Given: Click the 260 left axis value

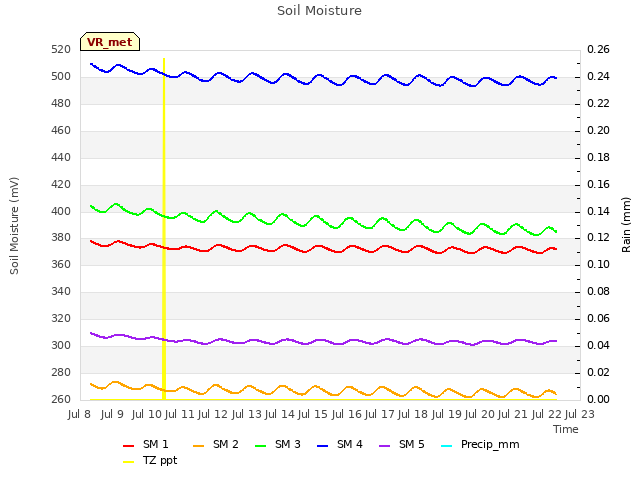Looking at the screenshot, I should pyautogui.click(x=61, y=399).
